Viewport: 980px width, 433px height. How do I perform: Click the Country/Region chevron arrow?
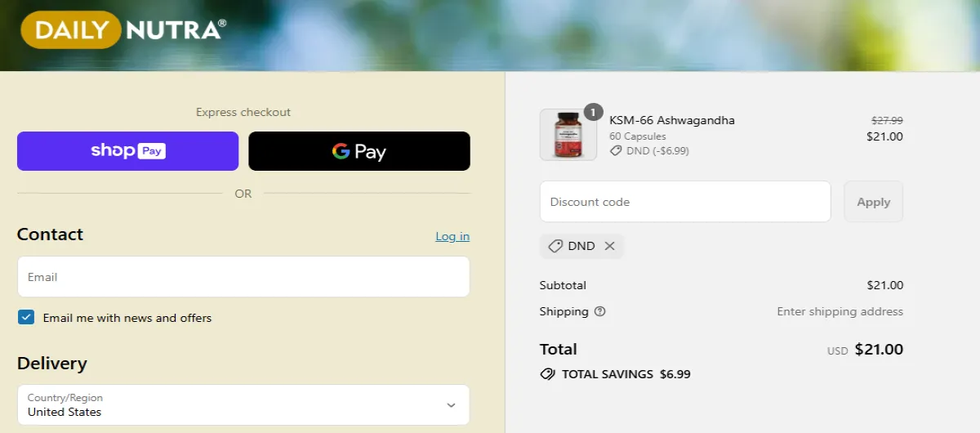tap(451, 405)
